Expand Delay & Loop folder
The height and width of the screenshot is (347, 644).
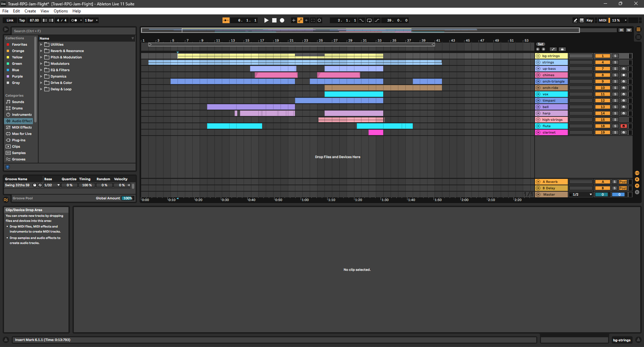41,89
